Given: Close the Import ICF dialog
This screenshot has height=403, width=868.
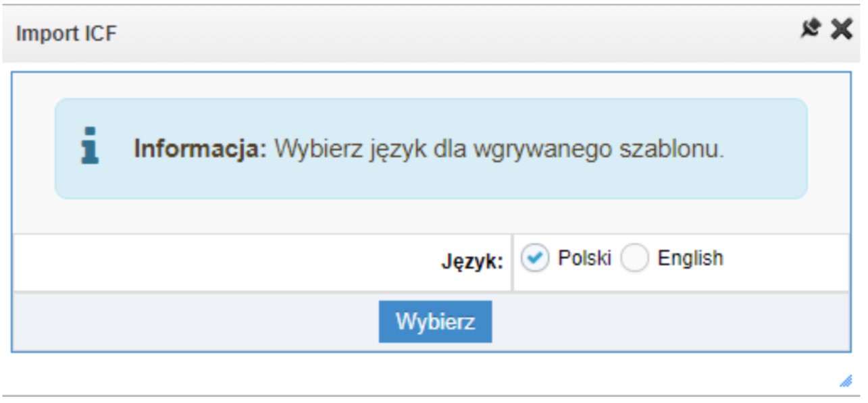Looking at the screenshot, I should [841, 28].
